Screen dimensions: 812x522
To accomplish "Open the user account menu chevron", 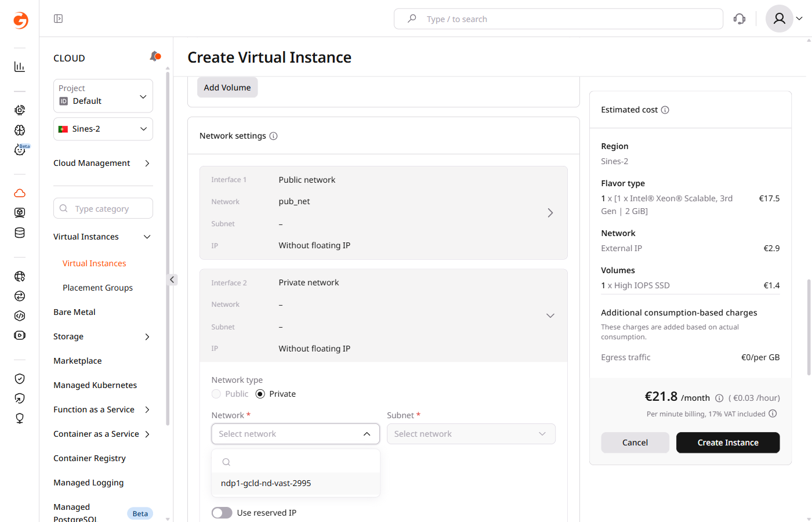I will 799,19.
